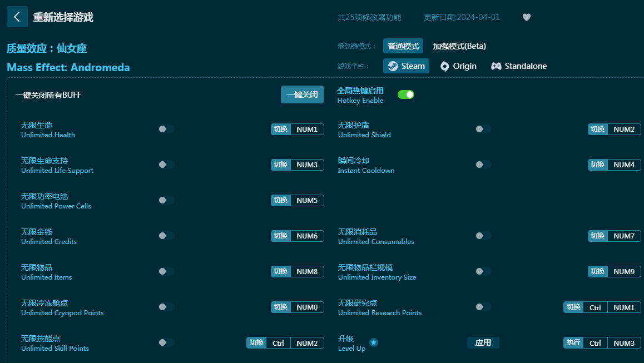Click the star icon beside Level Up

point(373,342)
